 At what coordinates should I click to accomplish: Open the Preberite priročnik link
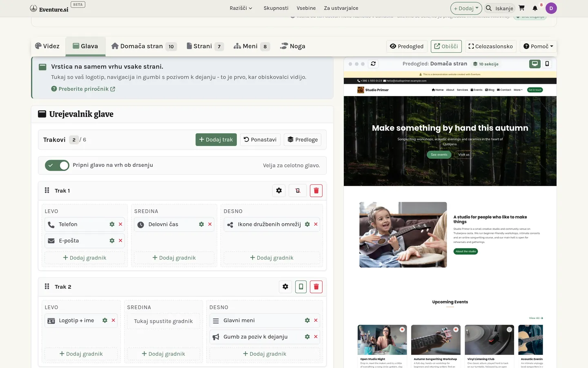point(83,89)
